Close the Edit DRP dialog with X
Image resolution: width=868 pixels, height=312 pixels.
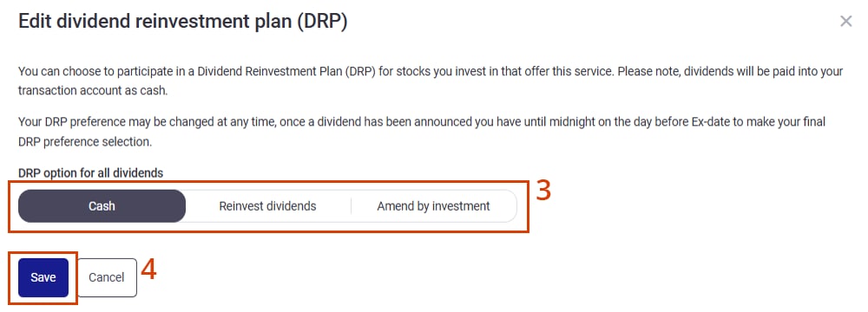click(845, 21)
